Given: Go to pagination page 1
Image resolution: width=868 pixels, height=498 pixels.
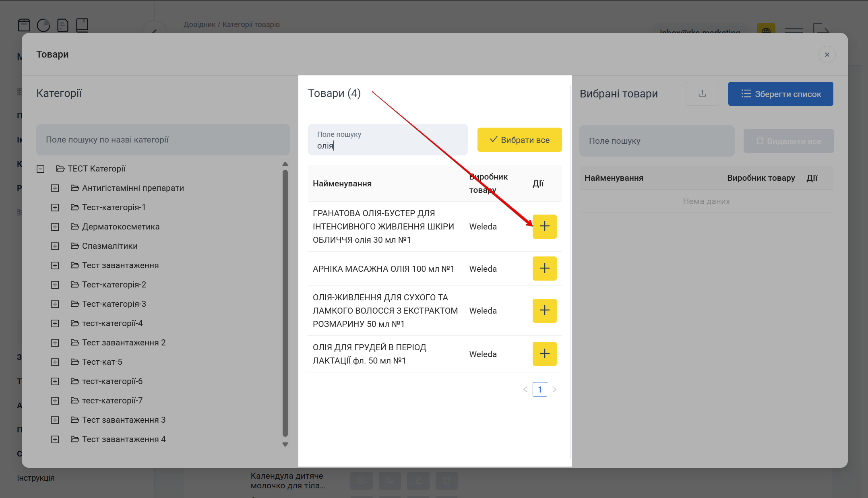Looking at the screenshot, I should (539, 389).
